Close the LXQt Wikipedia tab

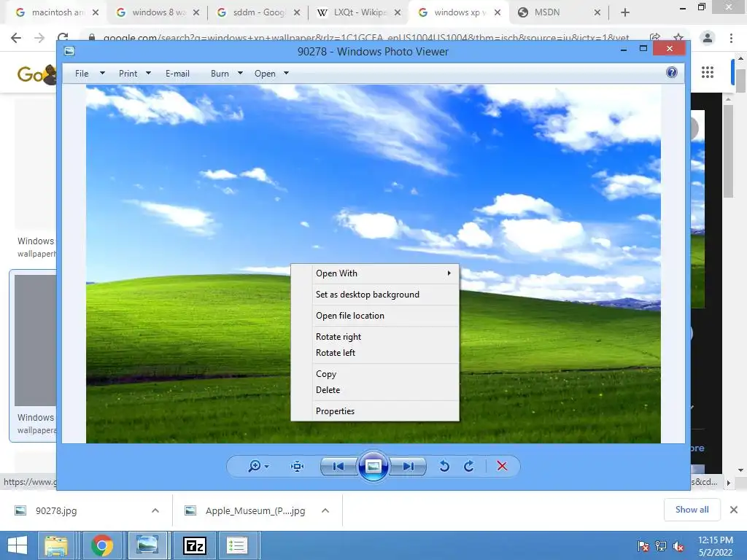pos(398,13)
